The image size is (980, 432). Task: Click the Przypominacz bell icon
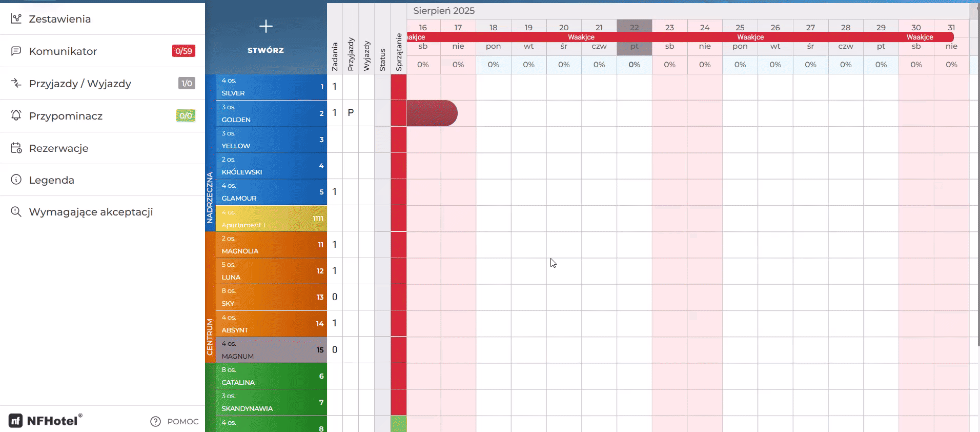coord(16,115)
